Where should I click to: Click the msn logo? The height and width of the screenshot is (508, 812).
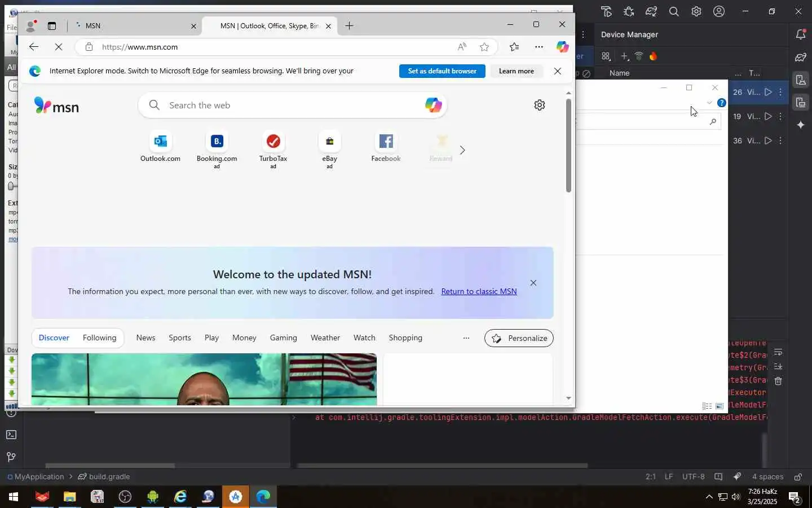coord(56,106)
